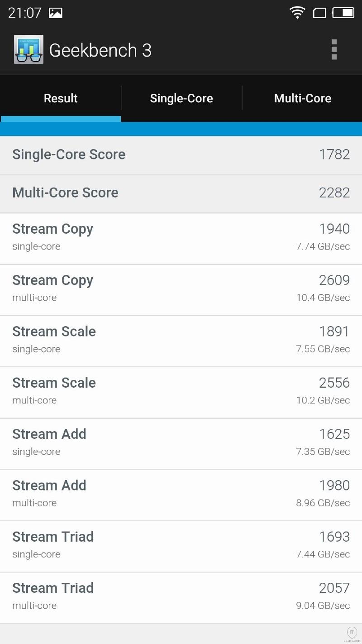The height and width of the screenshot is (644, 362).
Task: Tap the battery indicator icon
Action: [343, 13]
